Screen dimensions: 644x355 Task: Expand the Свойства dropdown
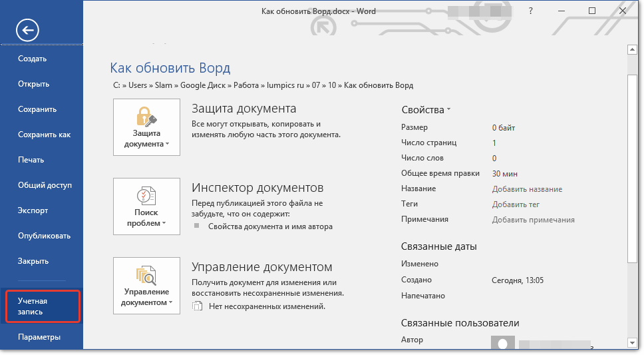tap(426, 110)
